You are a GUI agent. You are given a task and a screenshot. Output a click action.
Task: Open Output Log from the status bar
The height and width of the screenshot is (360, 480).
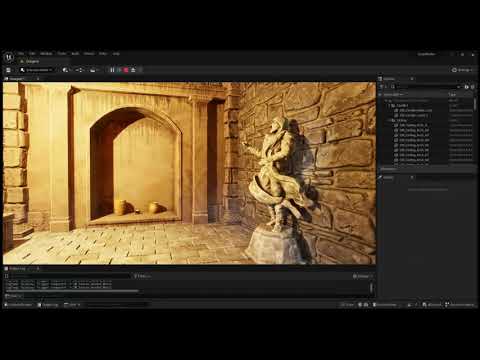click(49, 305)
